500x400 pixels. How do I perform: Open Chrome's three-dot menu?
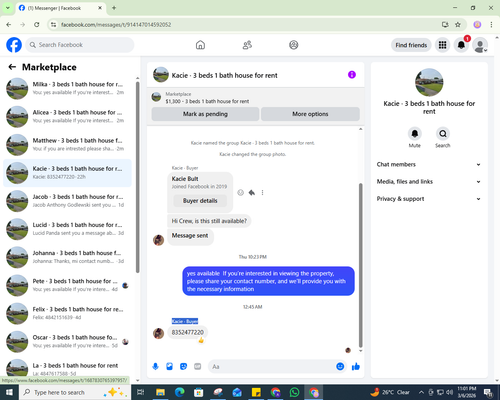(x=491, y=25)
